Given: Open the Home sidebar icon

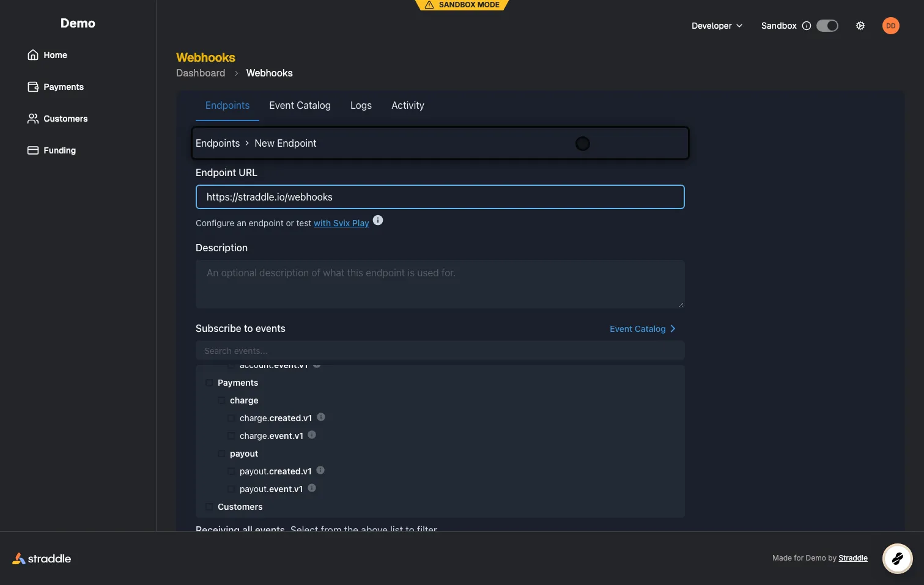Looking at the screenshot, I should pyautogui.click(x=33, y=55).
